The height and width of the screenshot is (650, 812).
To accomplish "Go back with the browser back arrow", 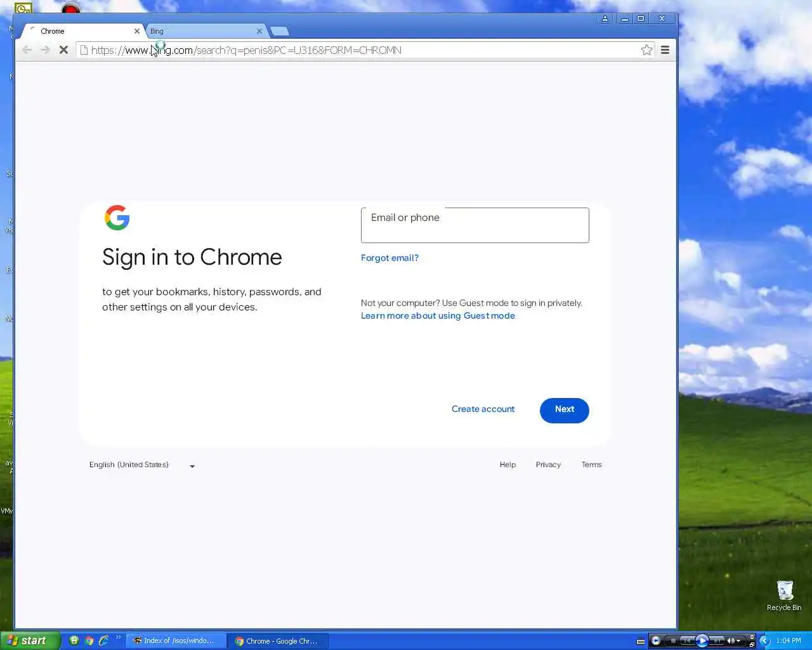I will coord(27,50).
